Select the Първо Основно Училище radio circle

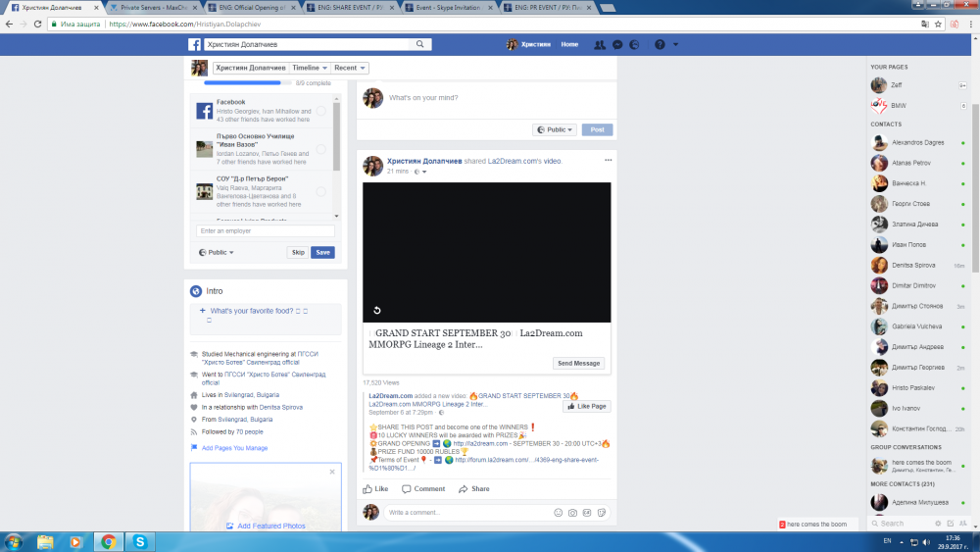click(320, 149)
